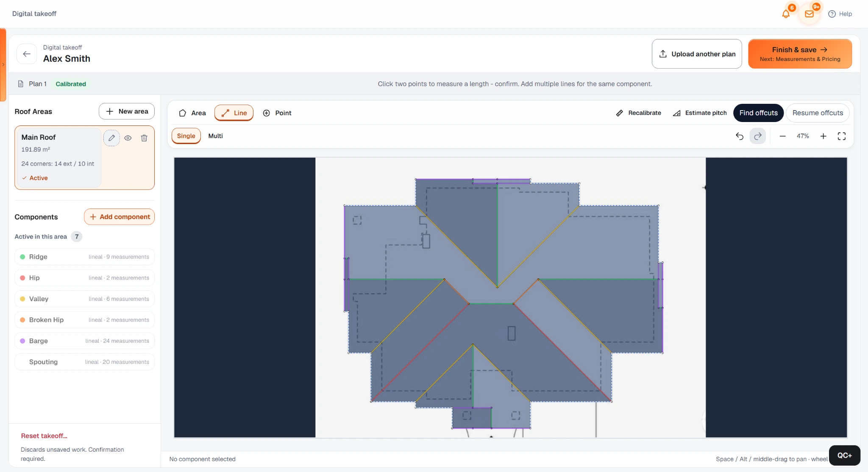Viewport: 868px width, 472px height.
Task: Click Upload another plan
Action: pyautogui.click(x=697, y=54)
